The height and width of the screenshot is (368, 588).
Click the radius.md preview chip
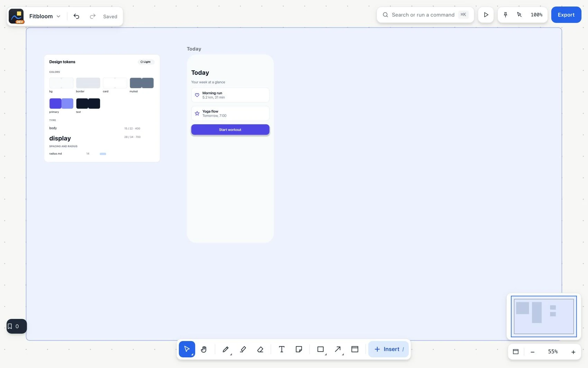[x=103, y=154]
